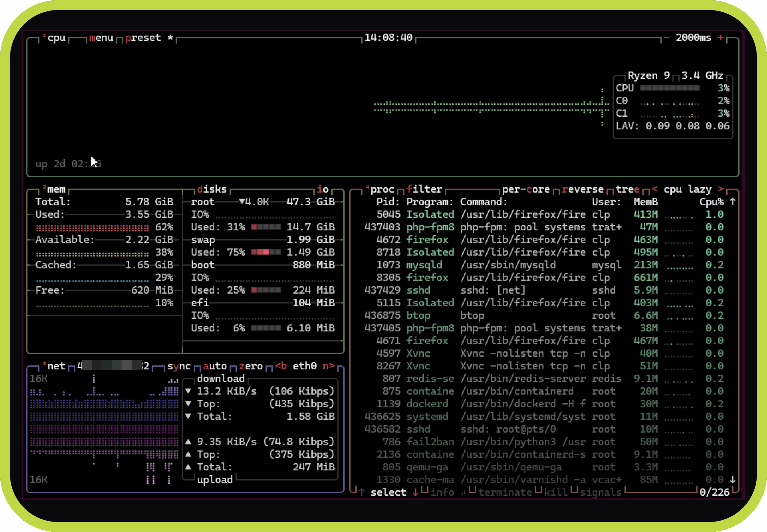
Task: Decrease update interval with minus
Action: (667, 38)
